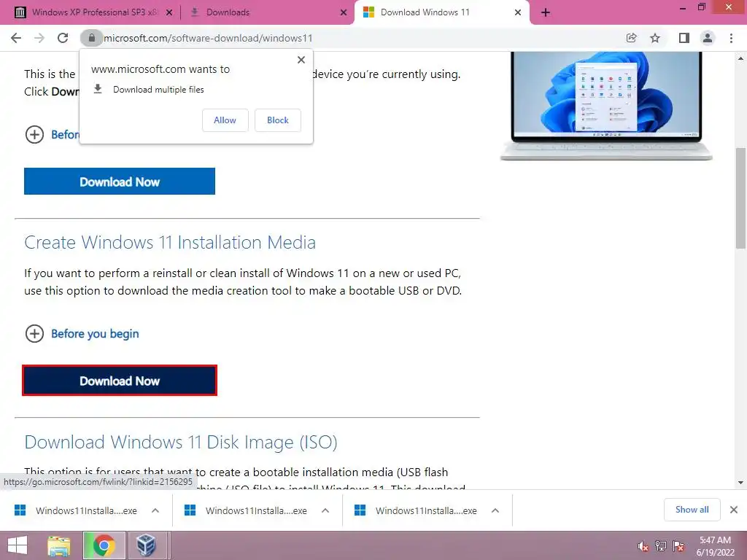Click the network tray icon

[x=661, y=546]
